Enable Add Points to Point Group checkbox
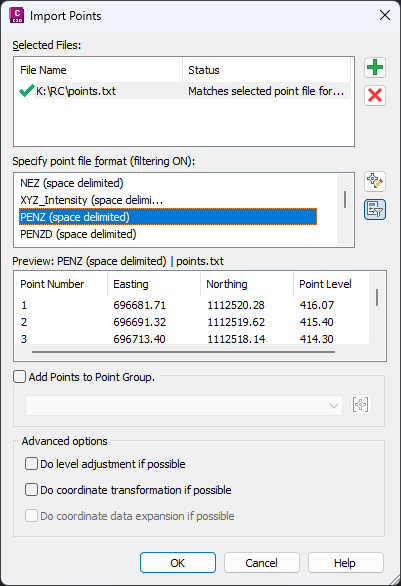The height and width of the screenshot is (586, 401). pos(20,377)
